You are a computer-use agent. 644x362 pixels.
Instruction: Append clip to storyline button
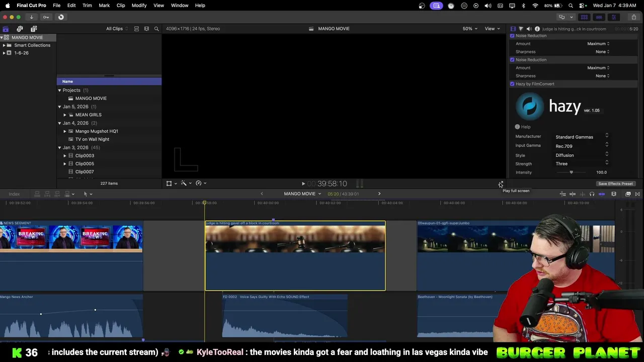(57, 194)
